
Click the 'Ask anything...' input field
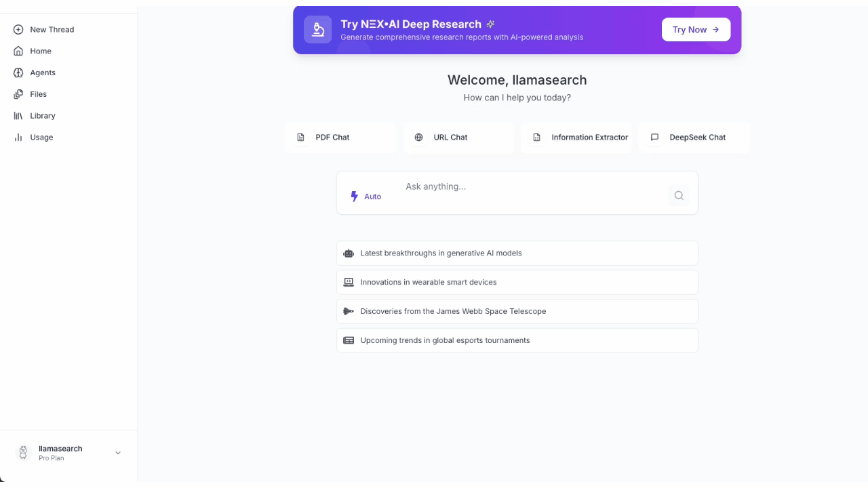click(x=532, y=186)
